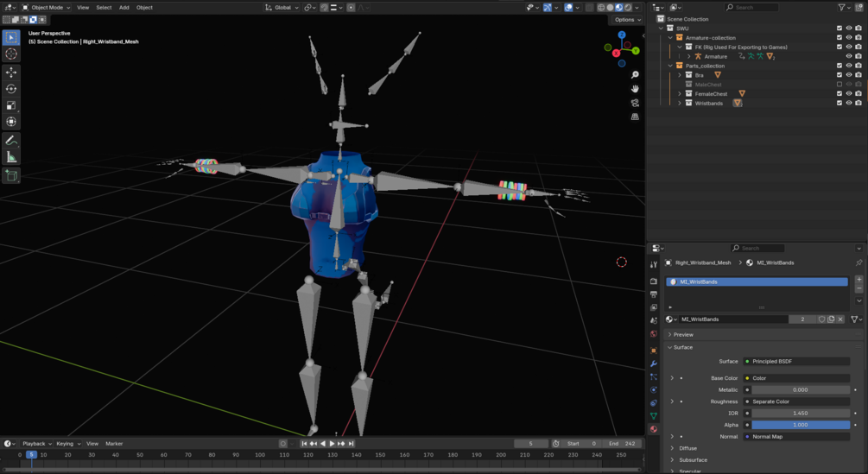Activate the Rotate tool
This screenshot has height=474, width=868.
click(11, 88)
